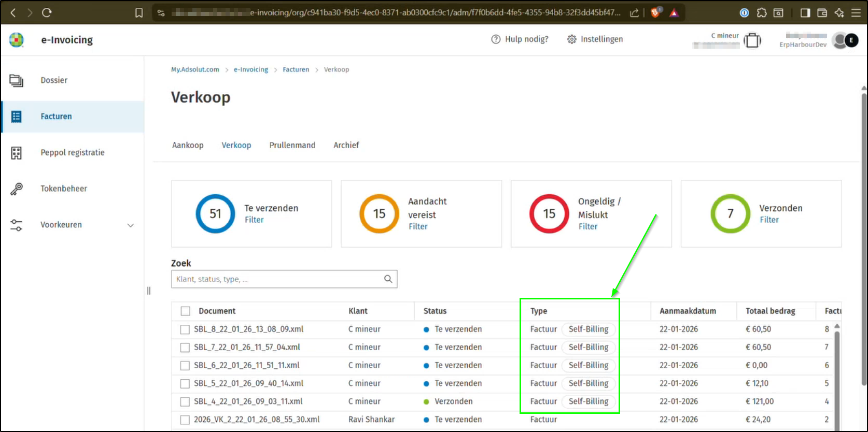Click the Tokenbeheer key icon

17,189
